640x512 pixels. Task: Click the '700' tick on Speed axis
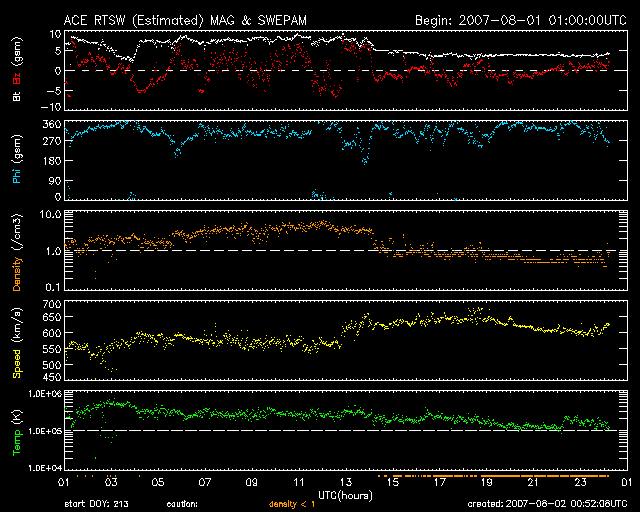coord(52,304)
